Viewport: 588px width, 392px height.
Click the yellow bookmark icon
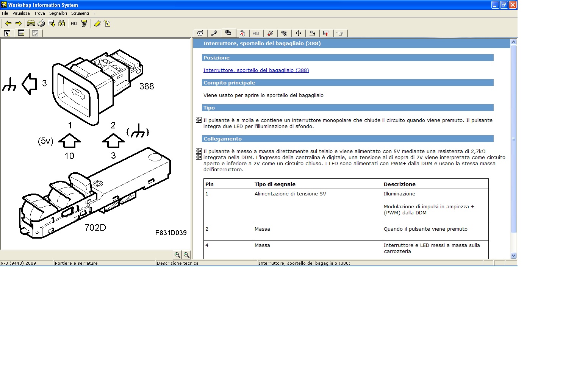point(97,23)
